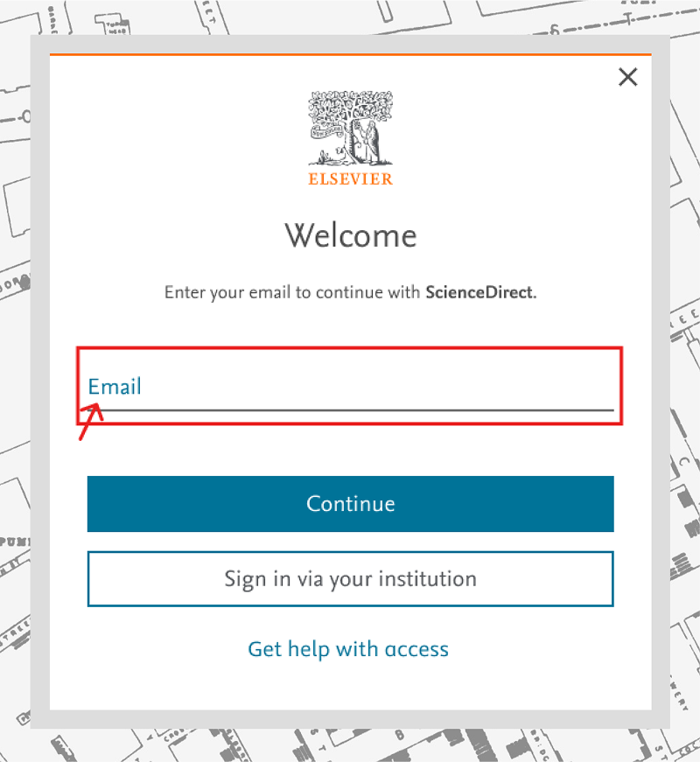Click the bold ScienceDirect text
Screen dimensions: 700x762
point(479,292)
